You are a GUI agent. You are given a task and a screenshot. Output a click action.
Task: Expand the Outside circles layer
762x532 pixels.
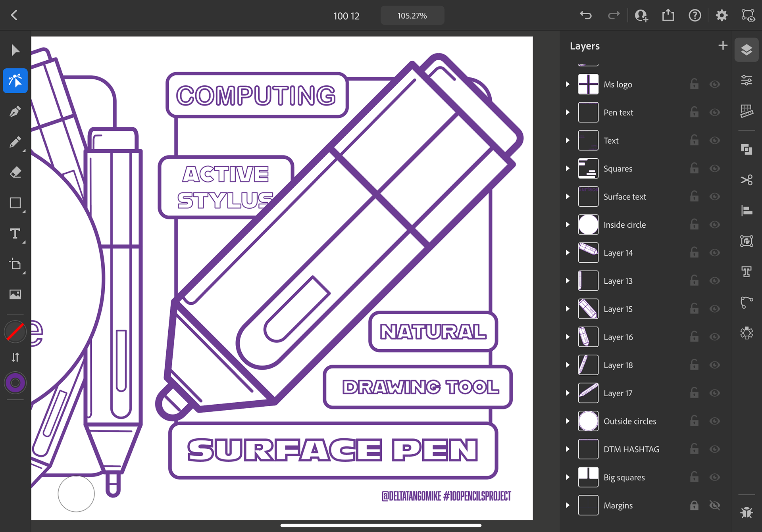(x=568, y=421)
